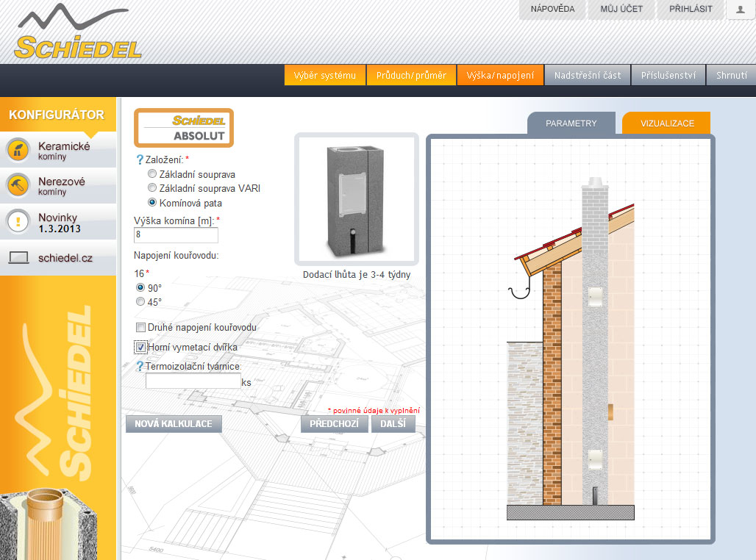The height and width of the screenshot is (560, 756).
Task: Go to Výběr systému step
Action: [324, 75]
